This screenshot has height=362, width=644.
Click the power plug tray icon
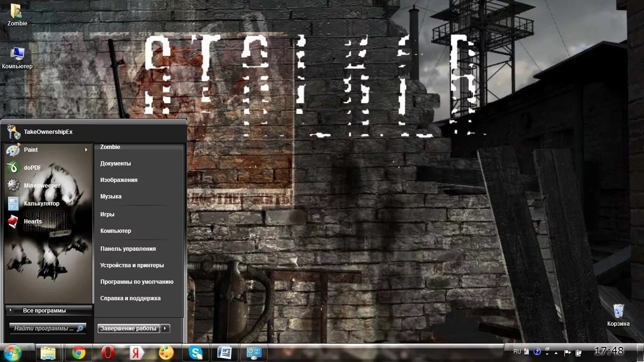click(x=578, y=353)
